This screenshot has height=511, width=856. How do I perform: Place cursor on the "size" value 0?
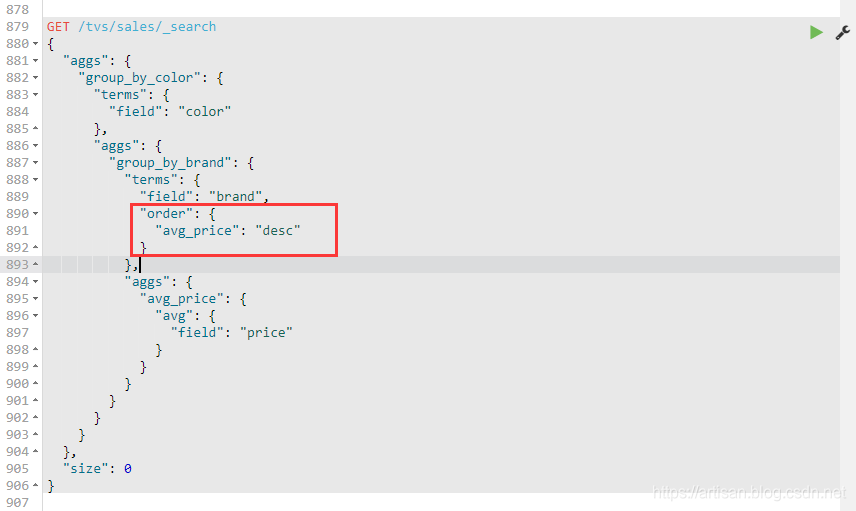(x=128, y=469)
